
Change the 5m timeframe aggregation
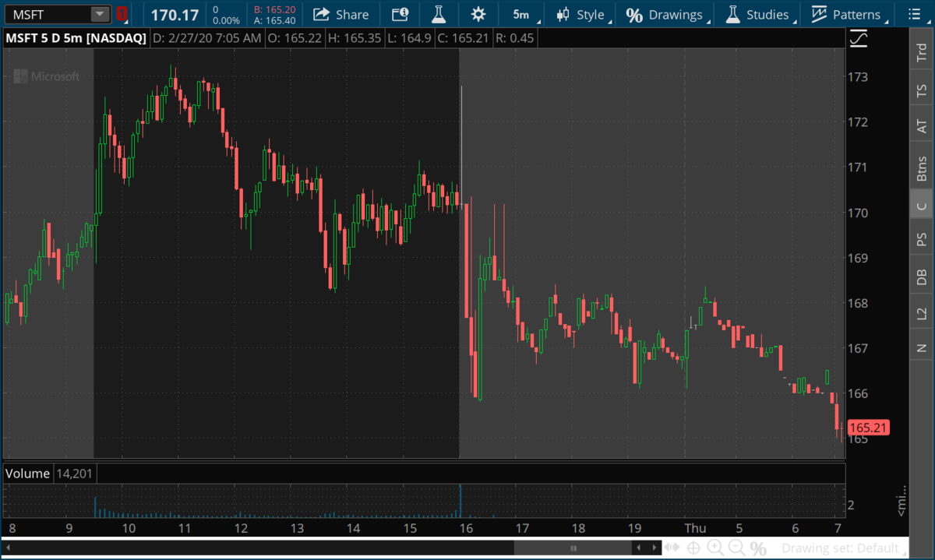(x=520, y=14)
